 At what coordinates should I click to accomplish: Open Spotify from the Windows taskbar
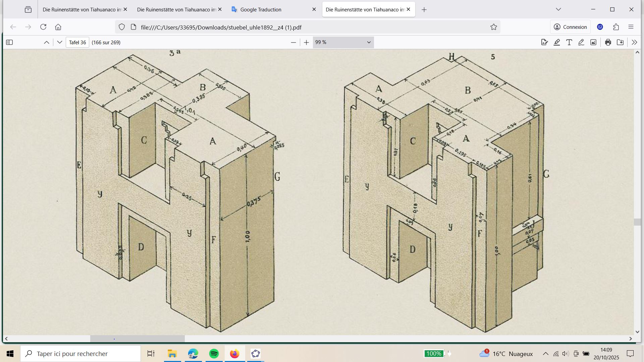tap(214, 354)
